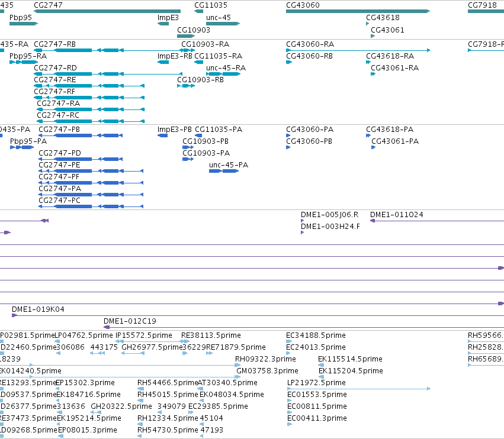The width and height of the screenshot is (504, 439).
Task: Click the Pbp95 gene label
Action: [x=21, y=18]
